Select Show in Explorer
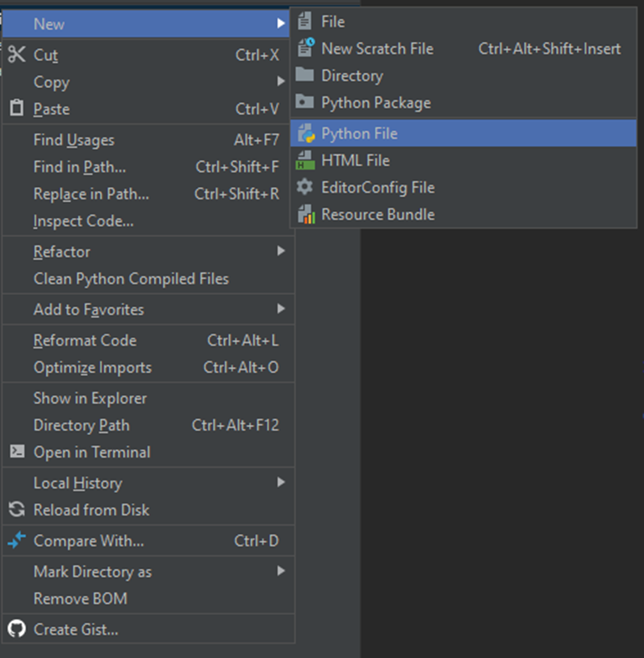The width and height of the screenshot is (644, 658). click(90, 398)
